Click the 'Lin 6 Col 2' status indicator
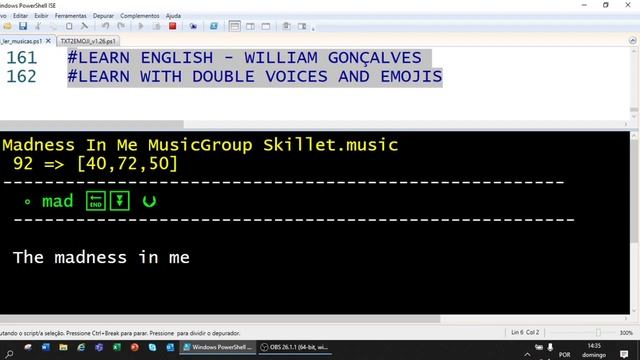Image resolution: width=640 pixels, height=360 pixels. point(525,333)
